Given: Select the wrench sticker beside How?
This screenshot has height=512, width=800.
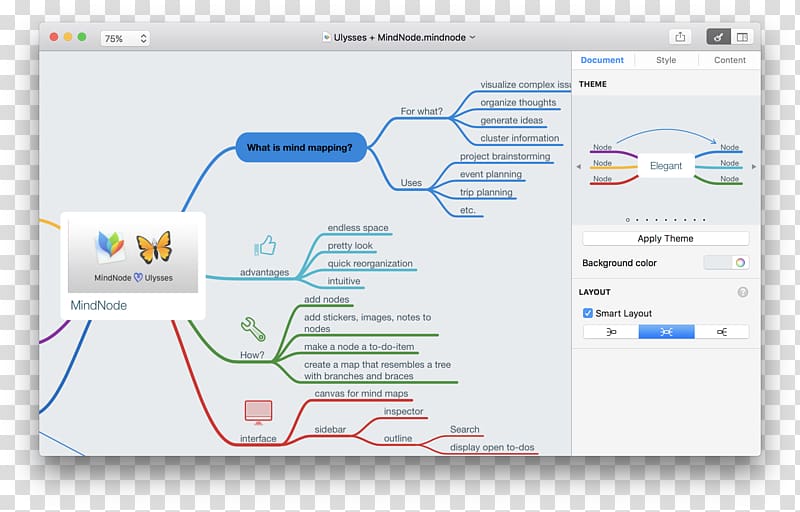Looking at the screenshot, I should click(x=253, y=329).
